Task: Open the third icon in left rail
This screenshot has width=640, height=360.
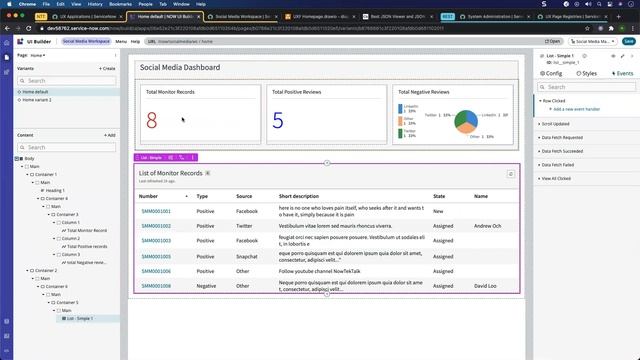Action: (x=7, y=72)
